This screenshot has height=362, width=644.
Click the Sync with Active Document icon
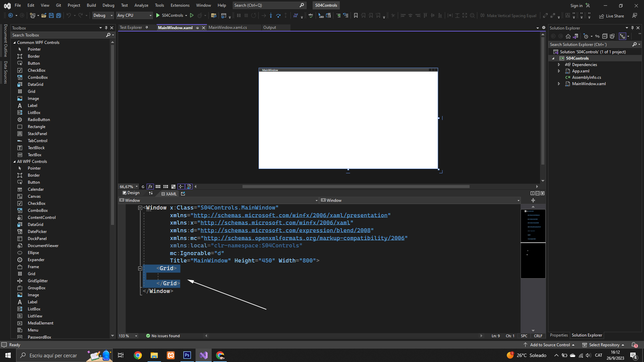pos(597,36)
